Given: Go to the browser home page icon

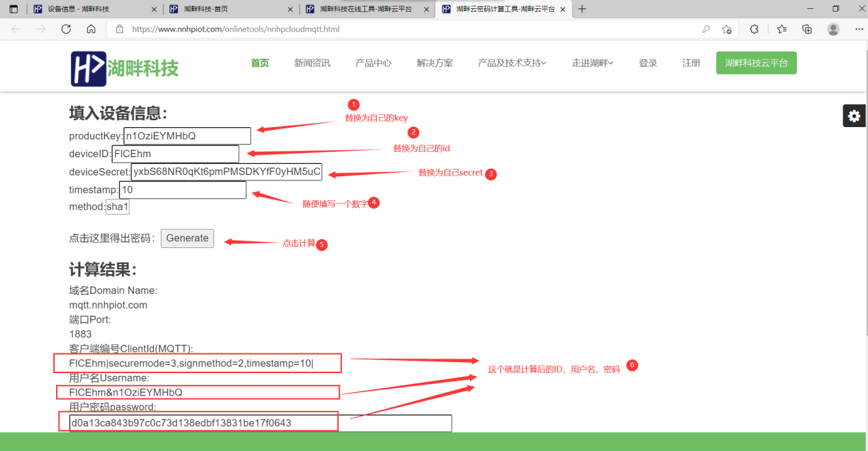Looking at the screenshot, I should click(91, 29).
